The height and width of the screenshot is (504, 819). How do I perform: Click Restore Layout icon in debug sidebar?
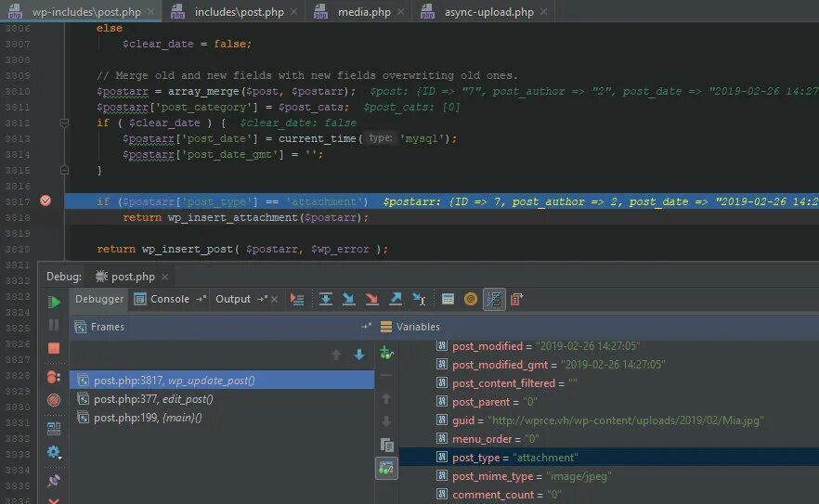tap(54, 428)
